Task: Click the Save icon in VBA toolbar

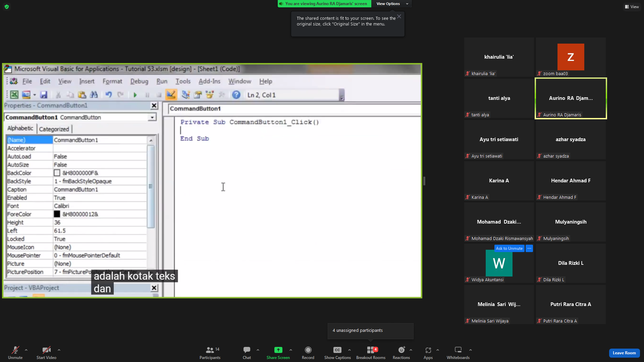Action: tap(44, 95)
